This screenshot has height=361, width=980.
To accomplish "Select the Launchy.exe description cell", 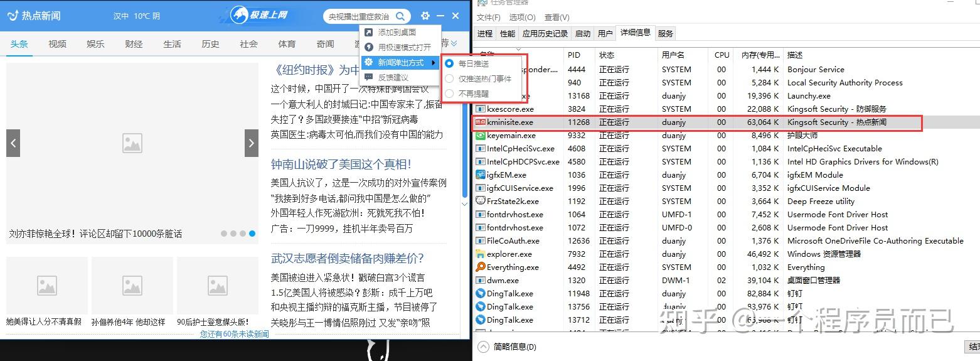I will coord(809,95).
